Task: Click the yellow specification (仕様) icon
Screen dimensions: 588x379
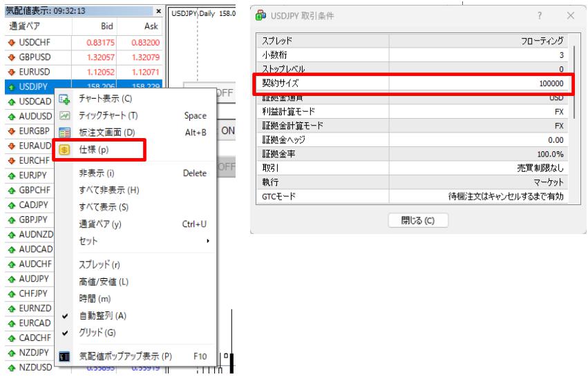Action: pos(64,150)
